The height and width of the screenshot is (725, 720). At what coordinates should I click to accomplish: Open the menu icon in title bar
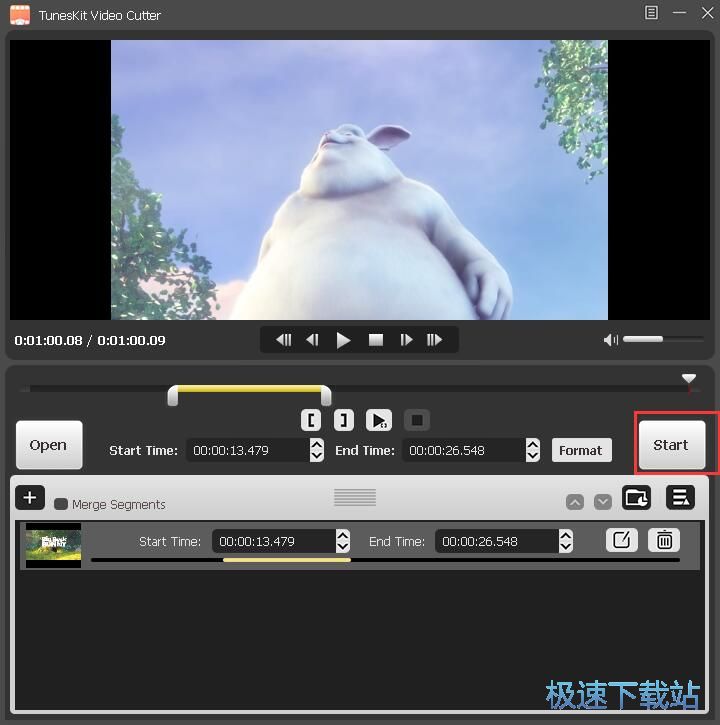click(x=651, y=12)
